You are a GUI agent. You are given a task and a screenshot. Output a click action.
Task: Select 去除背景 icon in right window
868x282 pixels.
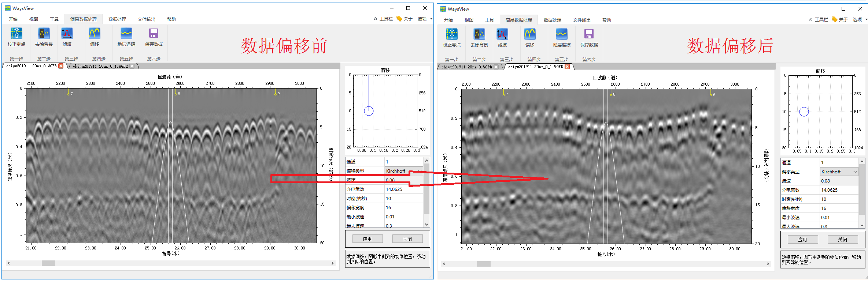click(479, 34)
